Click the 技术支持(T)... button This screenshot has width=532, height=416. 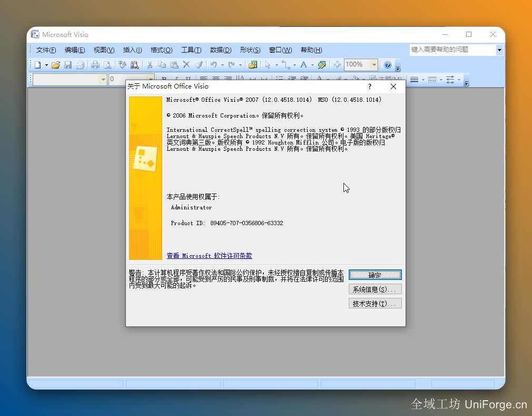tap(375, 303)
